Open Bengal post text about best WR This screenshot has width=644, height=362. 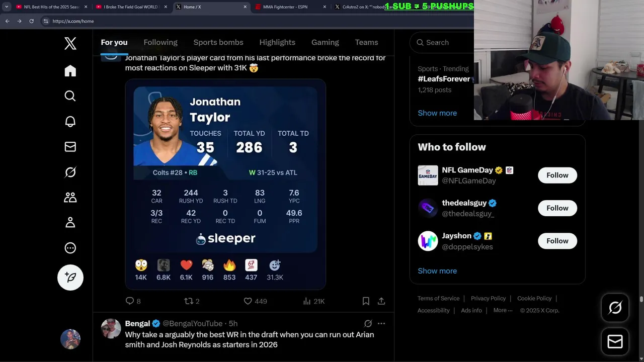coord(250,339)
